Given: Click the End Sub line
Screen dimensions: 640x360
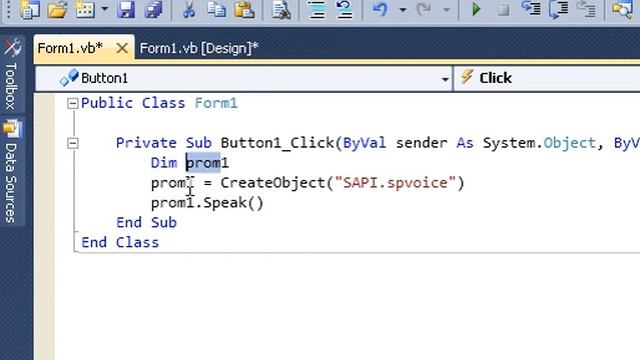Looking at the screenshot, I should tap(147, 222).
